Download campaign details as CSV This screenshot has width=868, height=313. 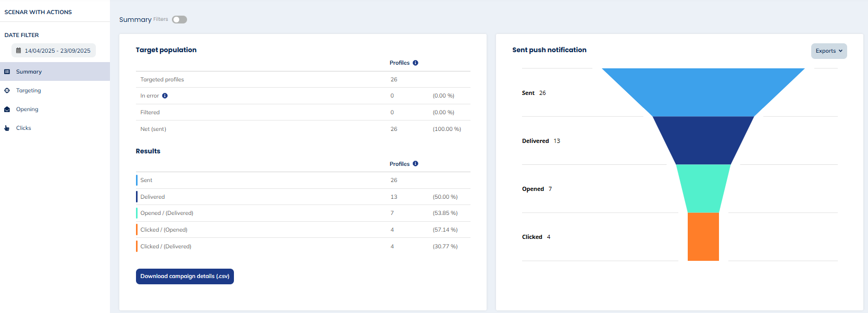184,276
